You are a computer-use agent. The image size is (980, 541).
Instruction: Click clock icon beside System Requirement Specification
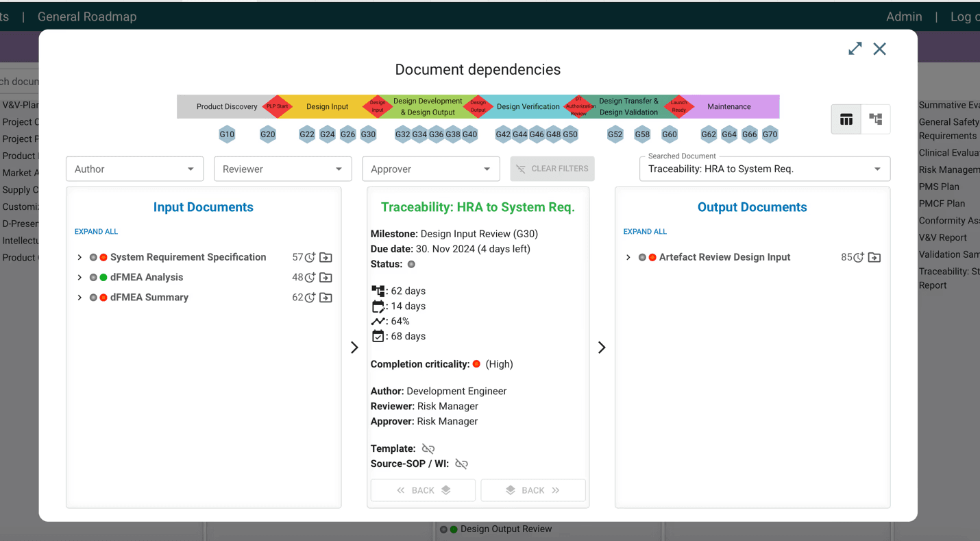[310, 257]
